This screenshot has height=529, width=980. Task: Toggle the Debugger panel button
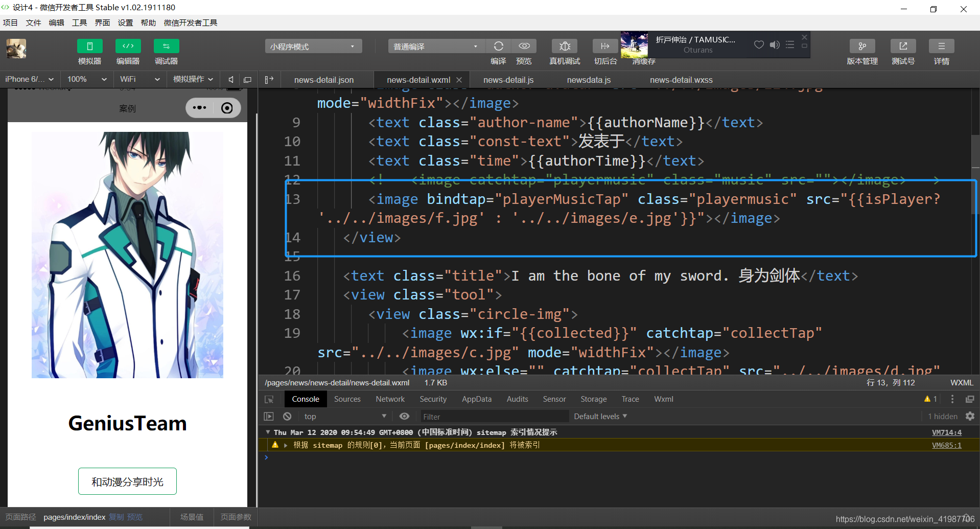point(166,46)
